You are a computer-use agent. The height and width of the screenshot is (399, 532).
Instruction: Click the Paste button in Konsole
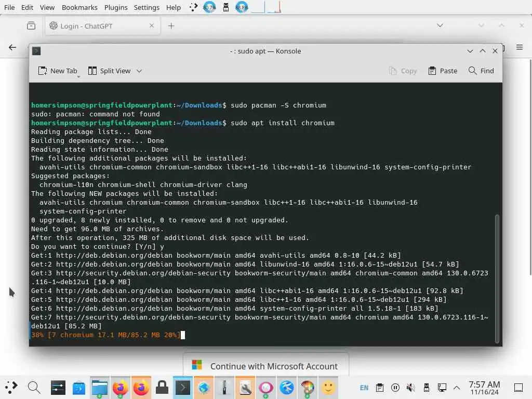tap(443, 71)
